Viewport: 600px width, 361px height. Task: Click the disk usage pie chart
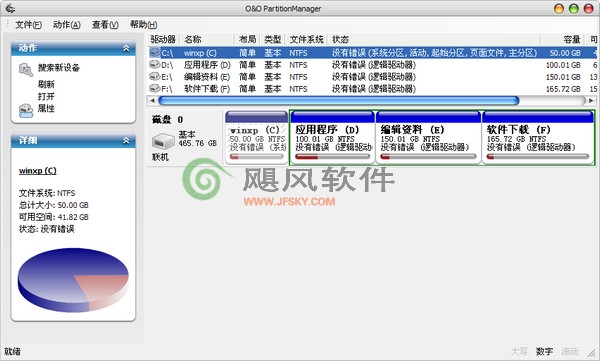pyautogui.click(x=73, y=280)
